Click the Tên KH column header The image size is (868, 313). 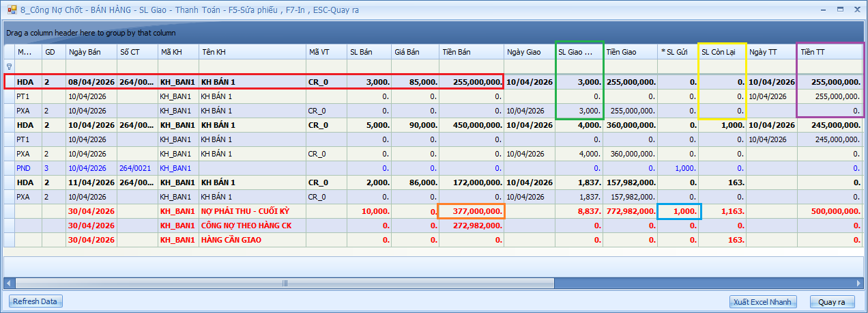251,52
